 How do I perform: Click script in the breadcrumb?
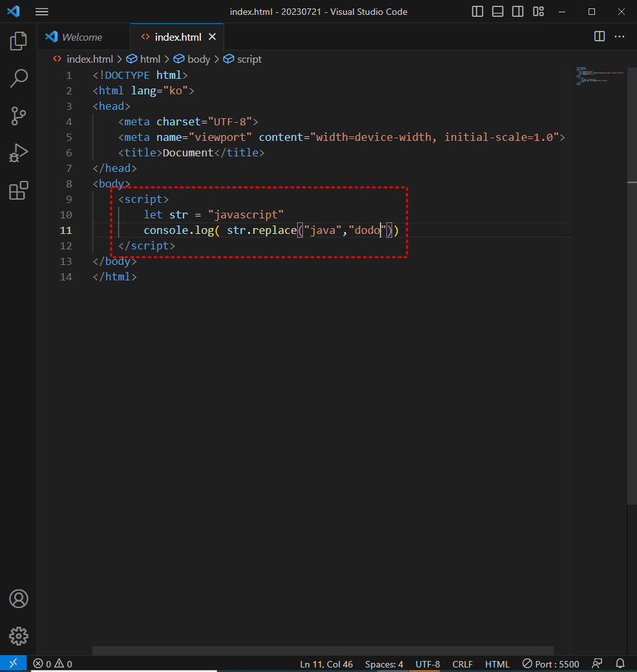tap(249, 59)
